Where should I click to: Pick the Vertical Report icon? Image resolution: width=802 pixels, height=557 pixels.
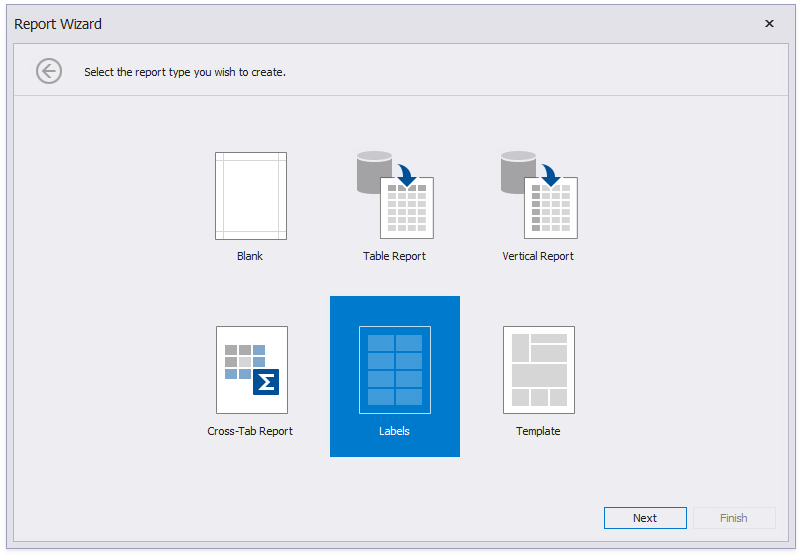pos(539,196)
